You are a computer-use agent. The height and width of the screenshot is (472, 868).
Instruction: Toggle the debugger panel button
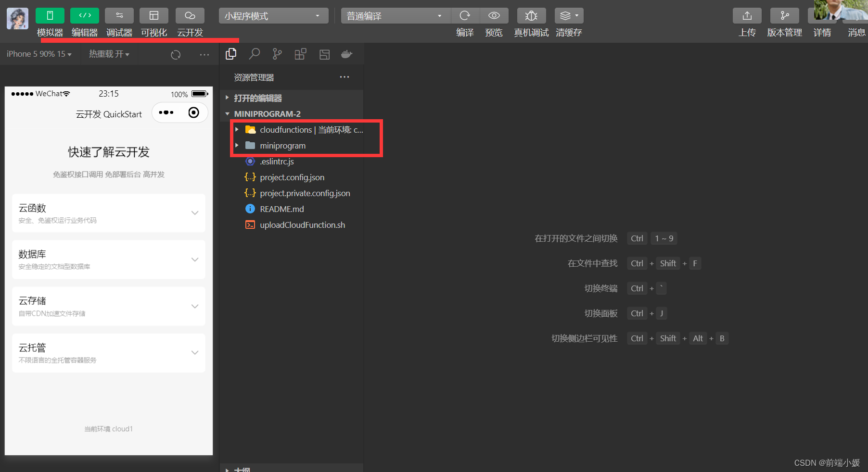tap(119, 16)
